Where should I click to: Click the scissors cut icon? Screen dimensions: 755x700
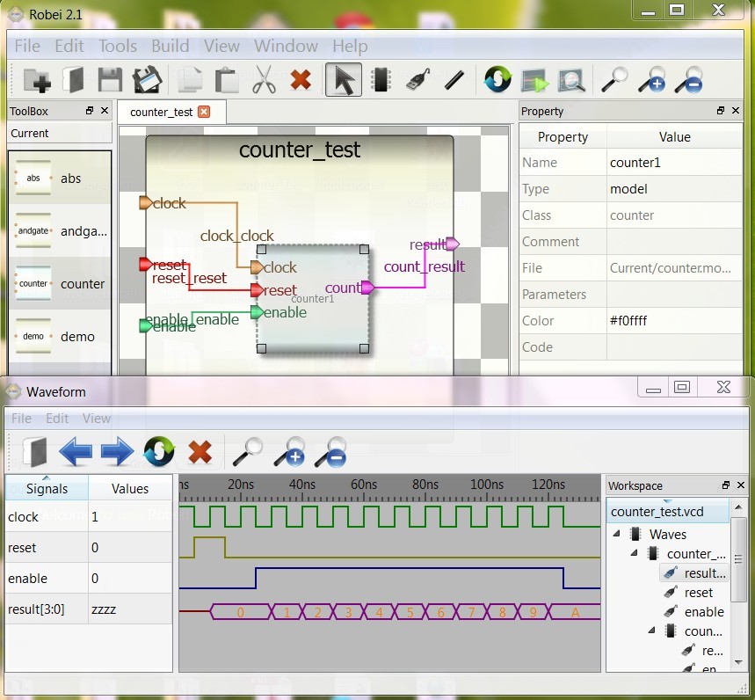[264, 81]
